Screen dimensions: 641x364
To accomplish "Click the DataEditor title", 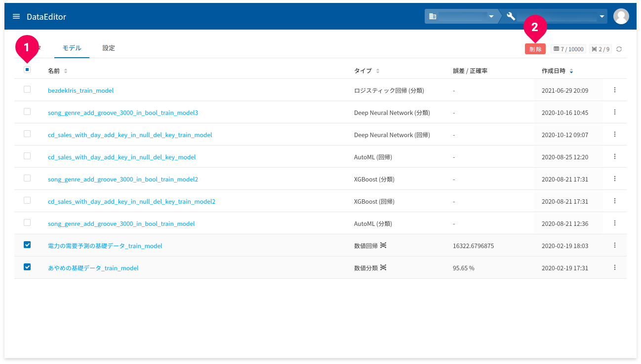I will 46,17.
